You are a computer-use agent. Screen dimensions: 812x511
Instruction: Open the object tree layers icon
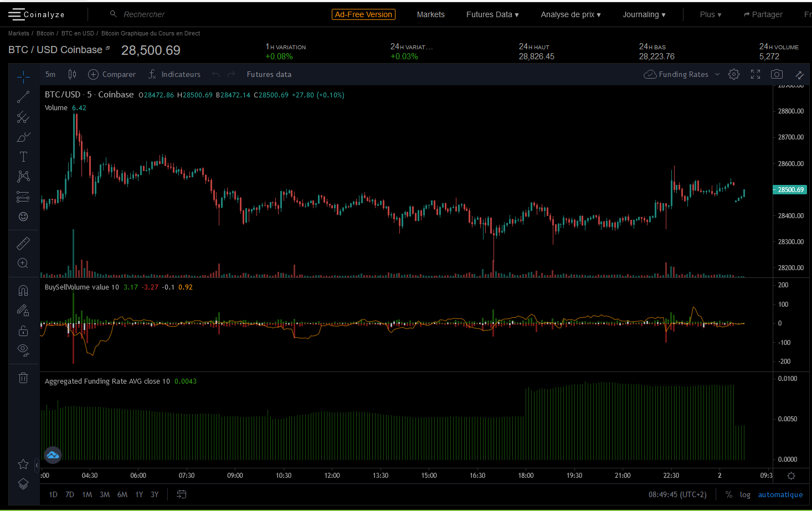pos(23,484)
